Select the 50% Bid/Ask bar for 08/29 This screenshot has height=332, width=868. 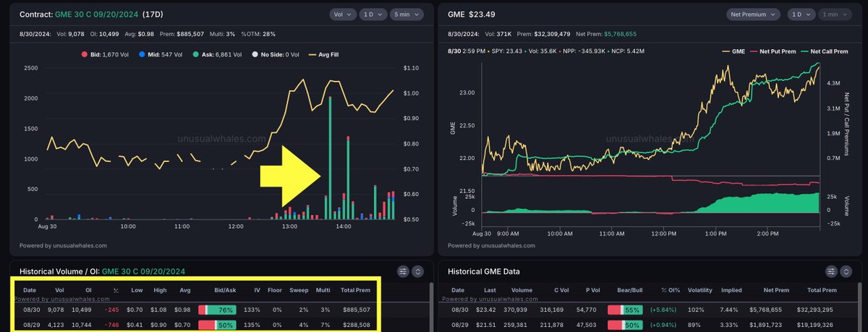point(217,325)
